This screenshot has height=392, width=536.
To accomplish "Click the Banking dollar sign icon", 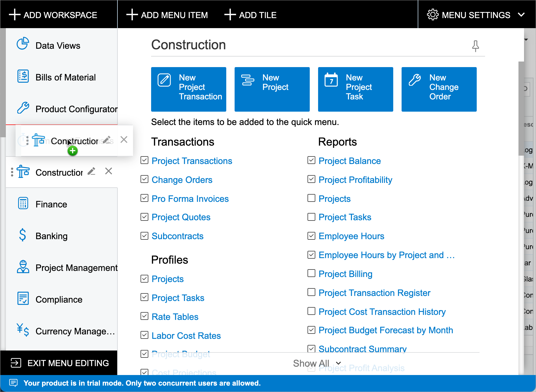I will tap(23, 235).
